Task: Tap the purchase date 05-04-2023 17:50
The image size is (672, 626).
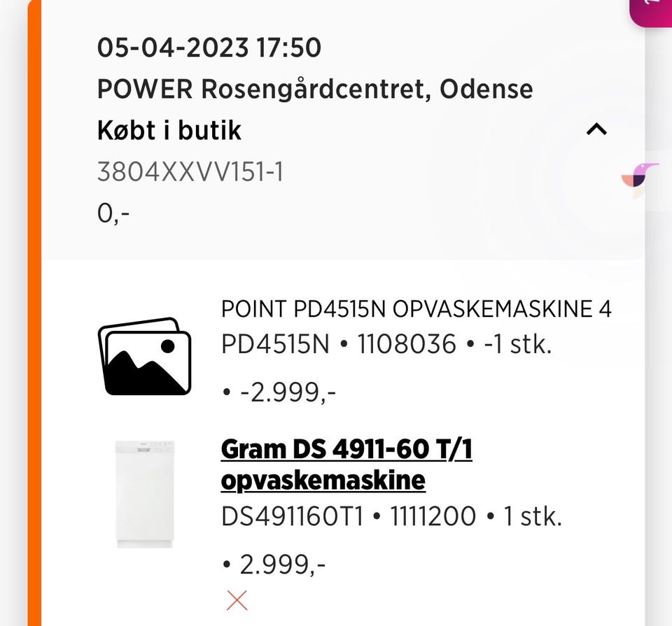Action: [209, 48]
